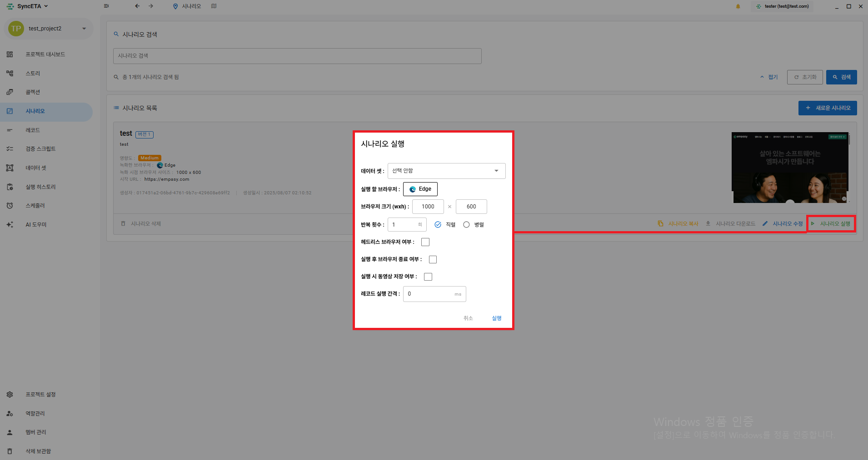
Task: Open the project dashboard icon in sidebar
Action: [10, 54]
